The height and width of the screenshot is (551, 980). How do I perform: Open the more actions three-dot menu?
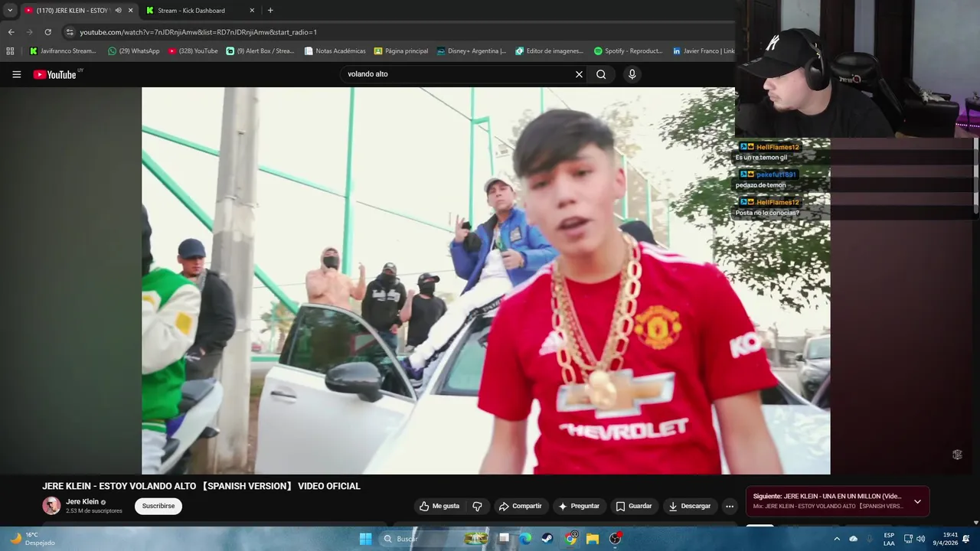click(x=729, y=506)
